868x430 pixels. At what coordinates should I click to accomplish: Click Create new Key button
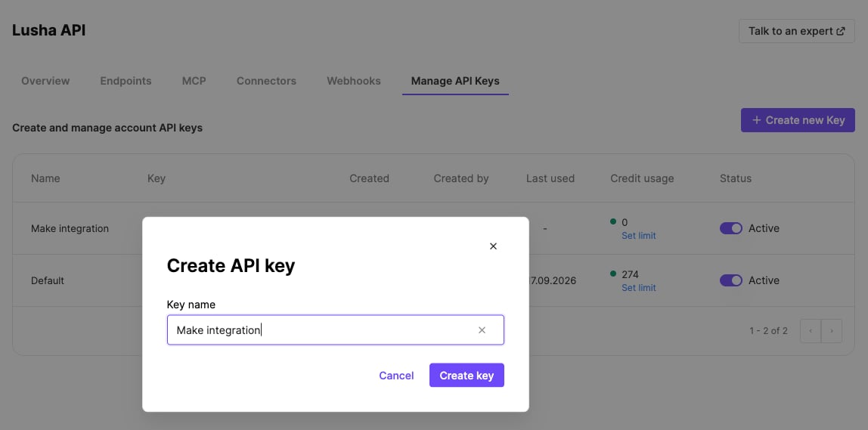point(798,120)
